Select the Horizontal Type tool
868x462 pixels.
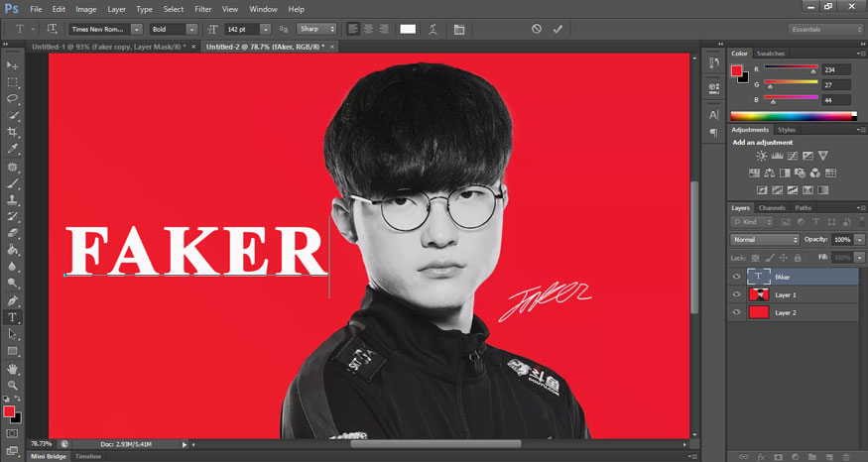click(12, 317)
